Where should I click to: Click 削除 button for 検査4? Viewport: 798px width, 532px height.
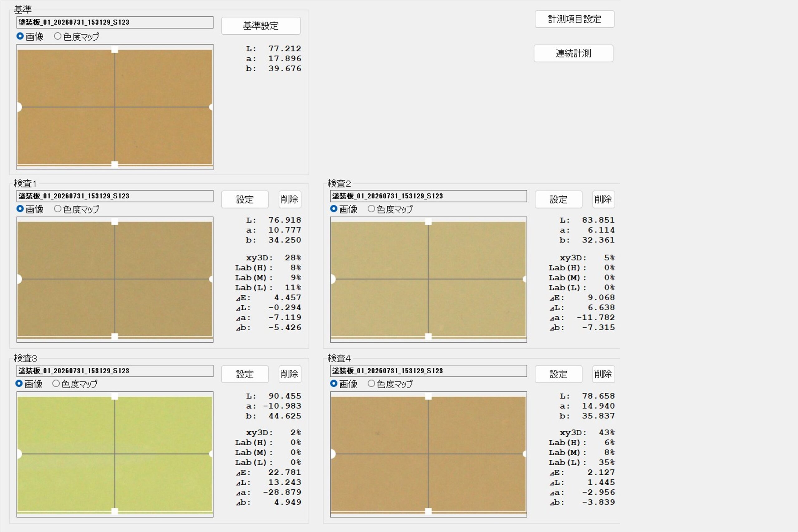(603, 374)
